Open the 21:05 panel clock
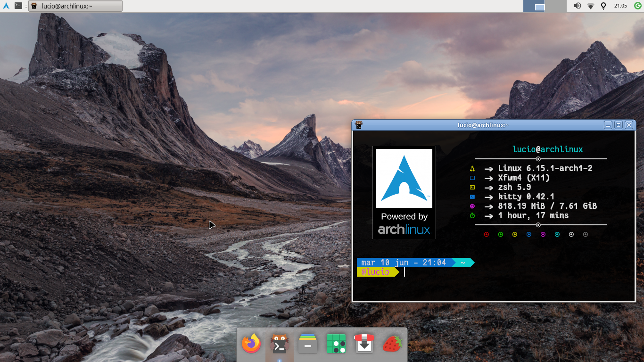The height and width of the screenshot is (362, 644). [x=620, y=6]
